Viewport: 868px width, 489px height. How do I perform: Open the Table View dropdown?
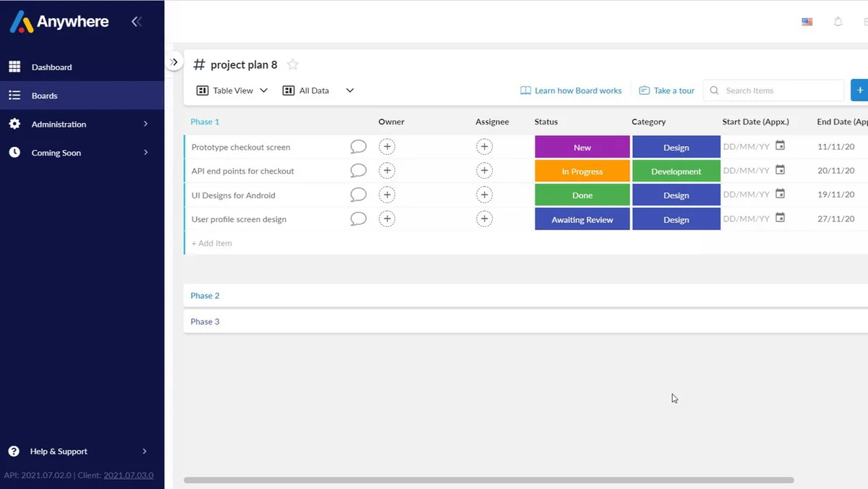coord(232,90)
